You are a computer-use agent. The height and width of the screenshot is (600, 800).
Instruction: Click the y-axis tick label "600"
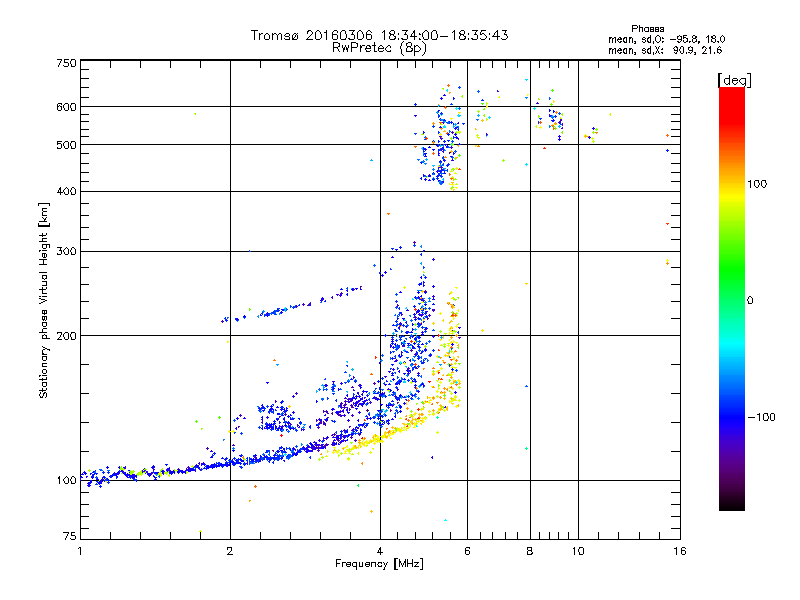(66, 107)
